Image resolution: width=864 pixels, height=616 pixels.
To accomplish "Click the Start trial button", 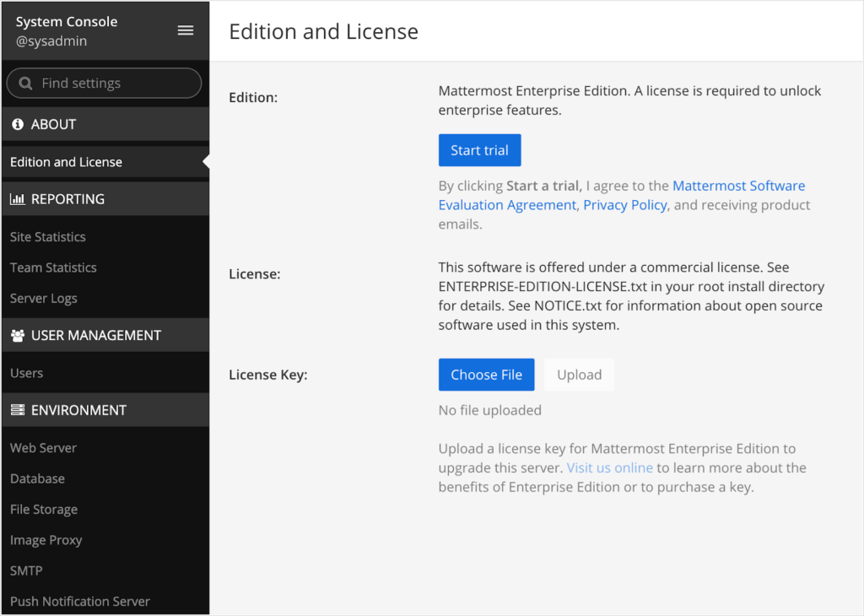I will 479,150.
